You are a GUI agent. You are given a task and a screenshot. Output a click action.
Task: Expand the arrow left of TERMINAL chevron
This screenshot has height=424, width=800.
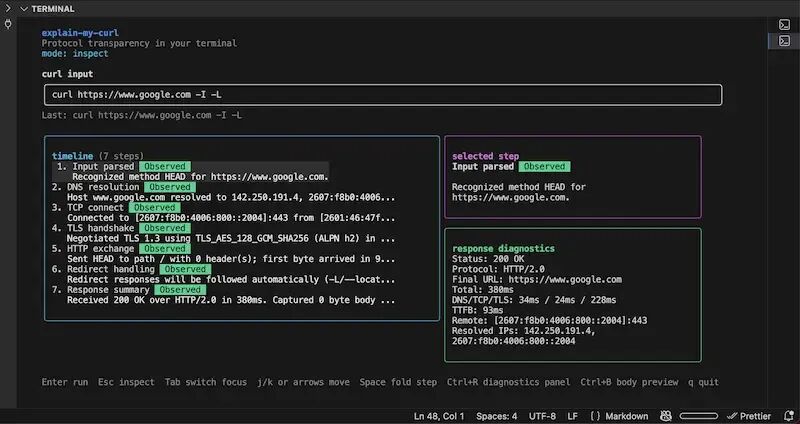click(8, 9)
